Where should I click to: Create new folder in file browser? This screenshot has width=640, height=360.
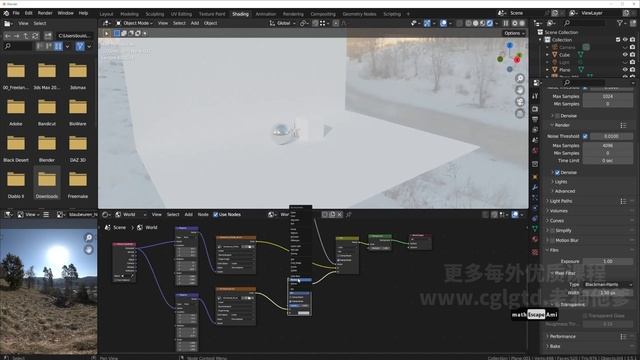(48, 36)
